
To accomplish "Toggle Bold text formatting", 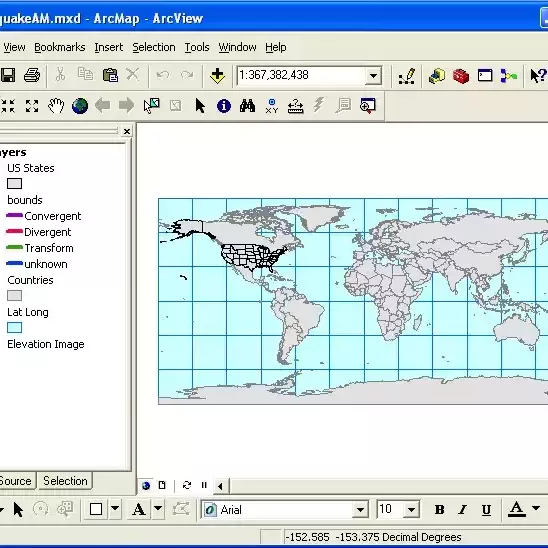I will coord(440,510).
